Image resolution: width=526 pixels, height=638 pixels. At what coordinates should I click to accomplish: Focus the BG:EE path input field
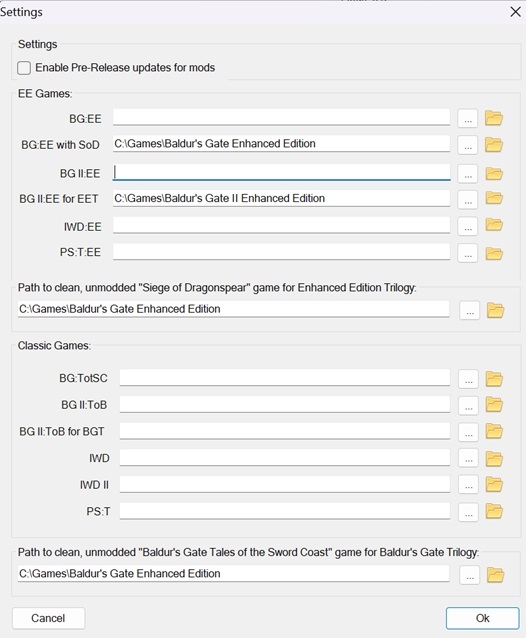282,117
